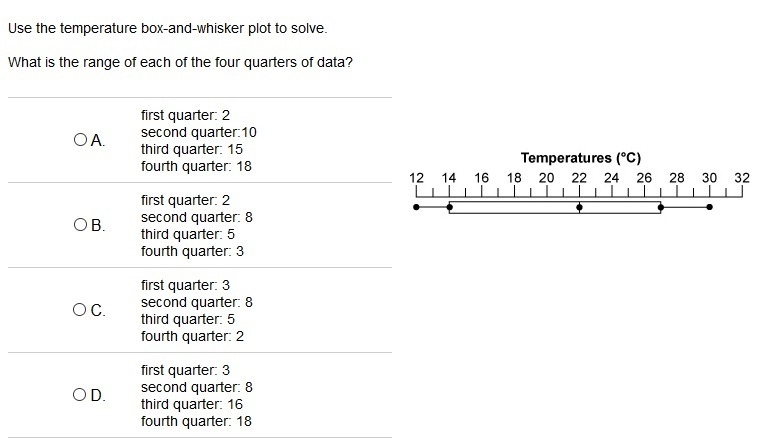The height and width of the screenshot is (443, 765).
Task: Click answer text 'first quarter: 2' in option A
Action: click(x=185, y=115)
